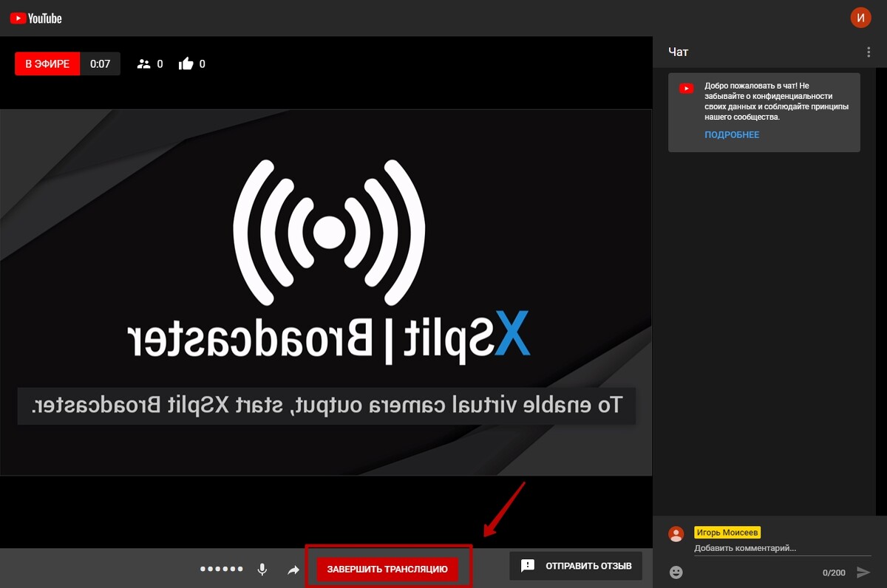Click the 0:07 stream timer
The width and height of the screenshot is (887, 588).
coord(100,64)
